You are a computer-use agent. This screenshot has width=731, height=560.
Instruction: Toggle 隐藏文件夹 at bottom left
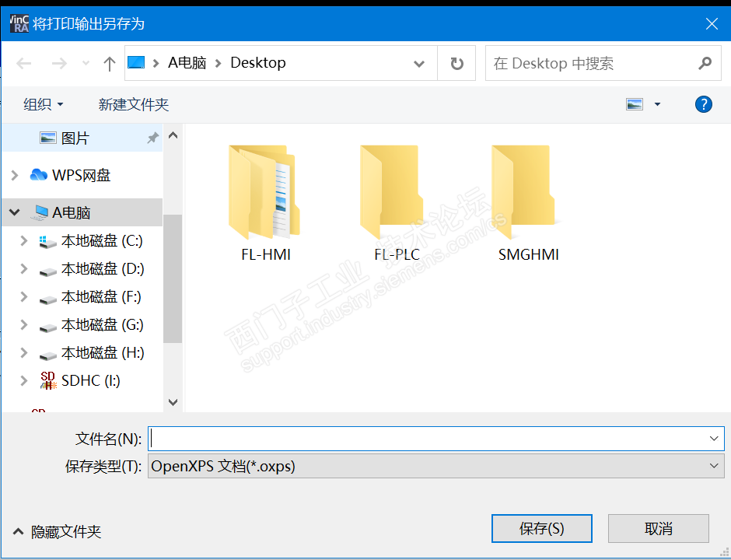(x=57, y=531)
